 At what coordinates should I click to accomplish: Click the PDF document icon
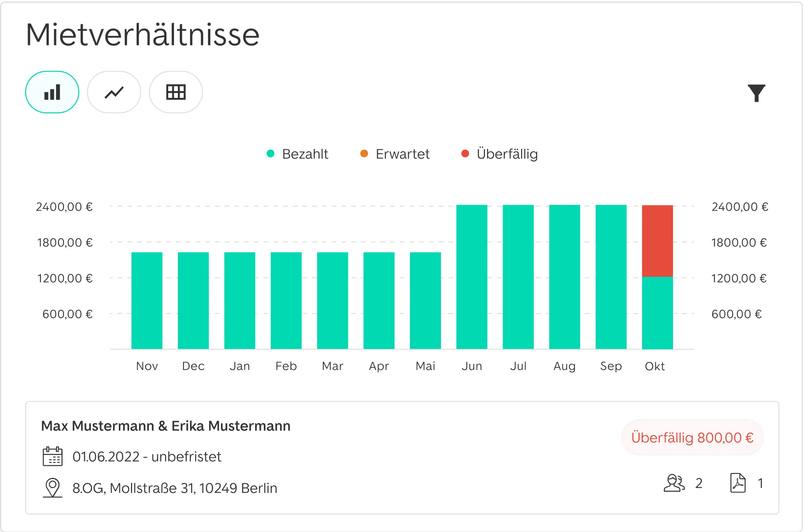point(738,483)
